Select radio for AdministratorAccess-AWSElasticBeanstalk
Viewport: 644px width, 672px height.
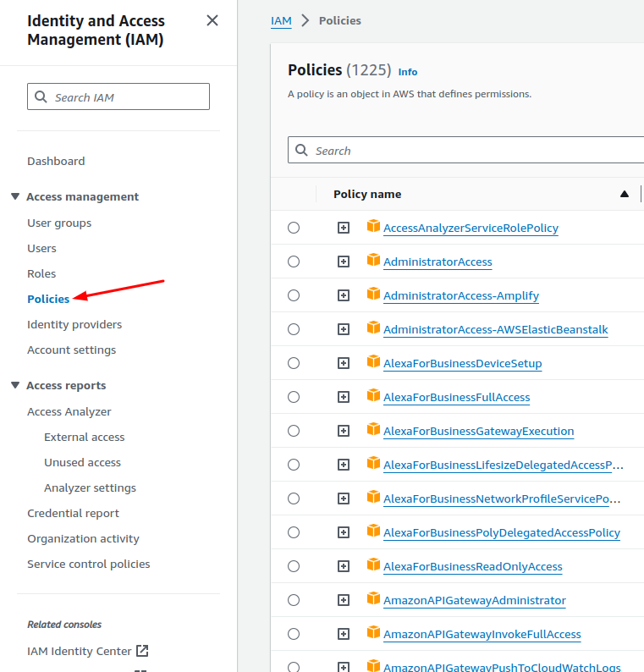pos(294,329)
